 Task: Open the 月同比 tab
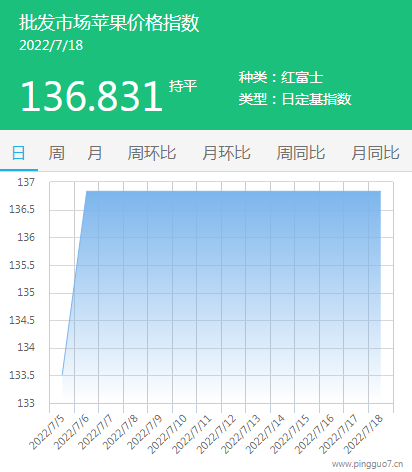tap(375, 153)
